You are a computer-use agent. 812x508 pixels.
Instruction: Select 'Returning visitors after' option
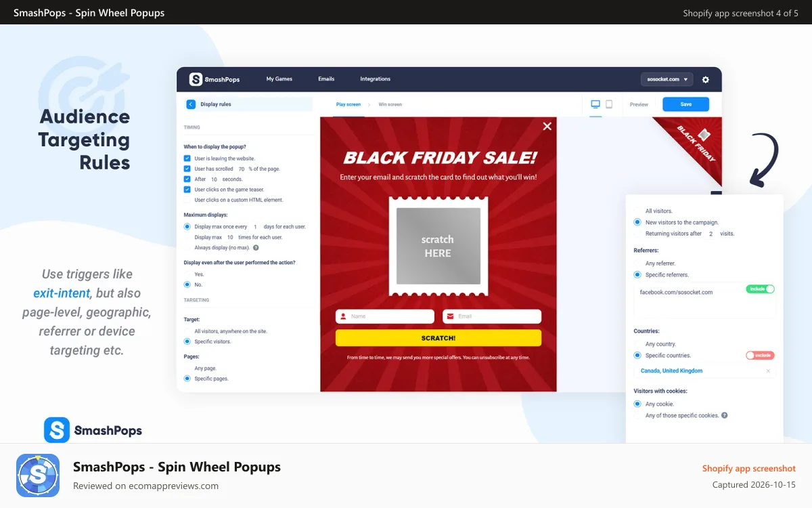637,234
